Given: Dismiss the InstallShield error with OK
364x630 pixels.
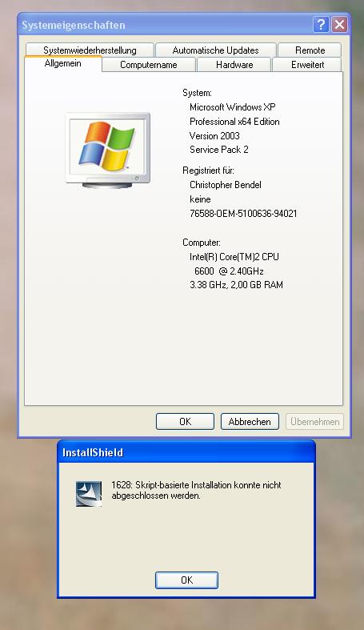Looking at the screenshot, I should 186,580.
